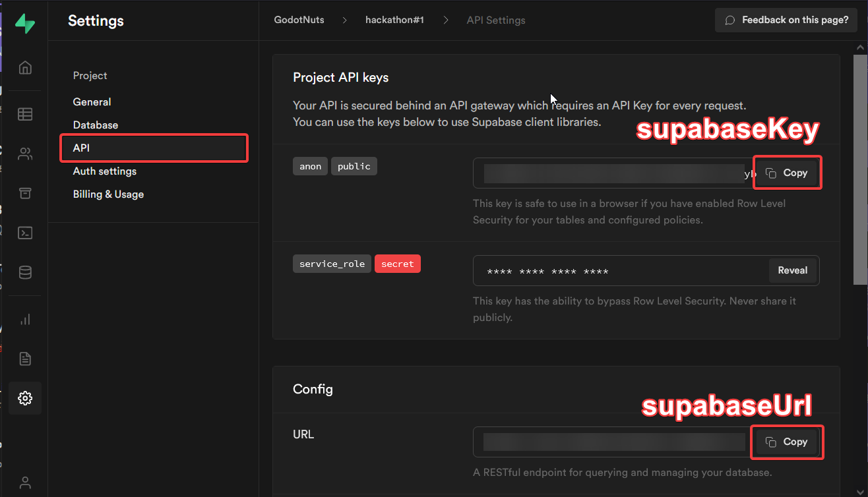Click the 'anon' tag label

click(310, 166)
